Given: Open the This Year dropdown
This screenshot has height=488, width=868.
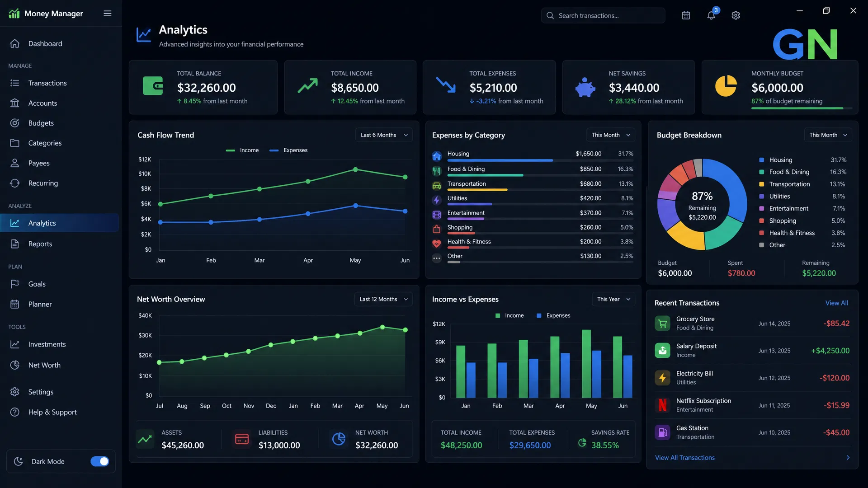Looking at the screenshot, I should click(x=613, y=299).
